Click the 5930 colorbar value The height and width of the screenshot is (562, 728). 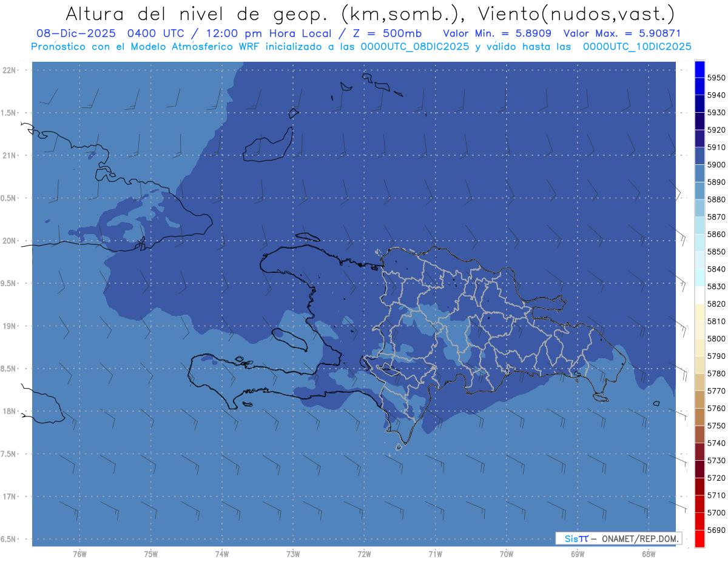click(716, 113)
